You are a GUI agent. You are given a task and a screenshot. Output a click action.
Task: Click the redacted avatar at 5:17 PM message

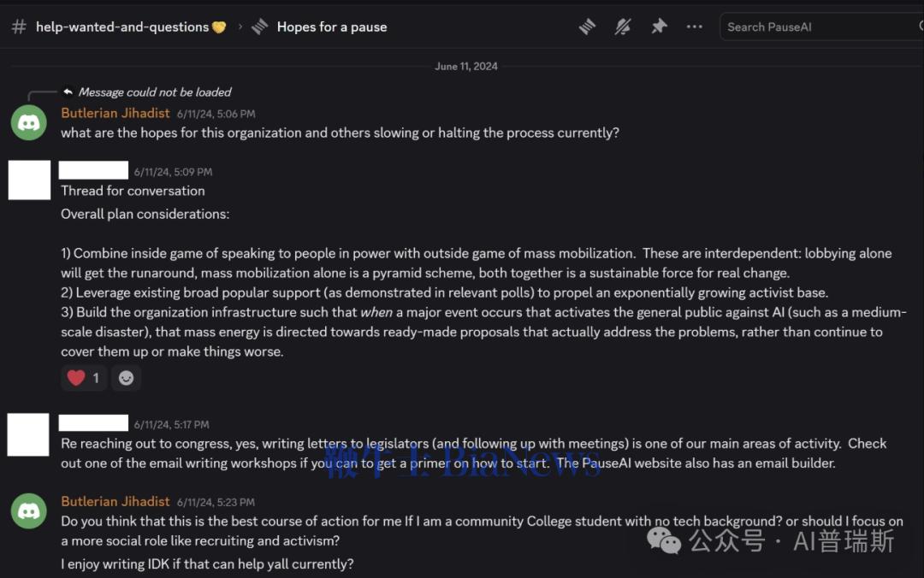29,433
